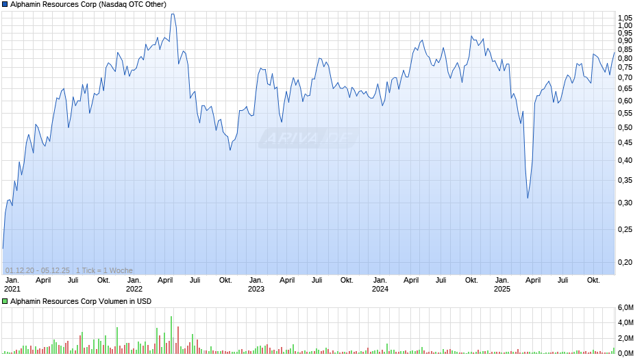Click the 'Jan. 2025' axis label
The width and height of the screenshot is (644, 360).
(502, 285)
